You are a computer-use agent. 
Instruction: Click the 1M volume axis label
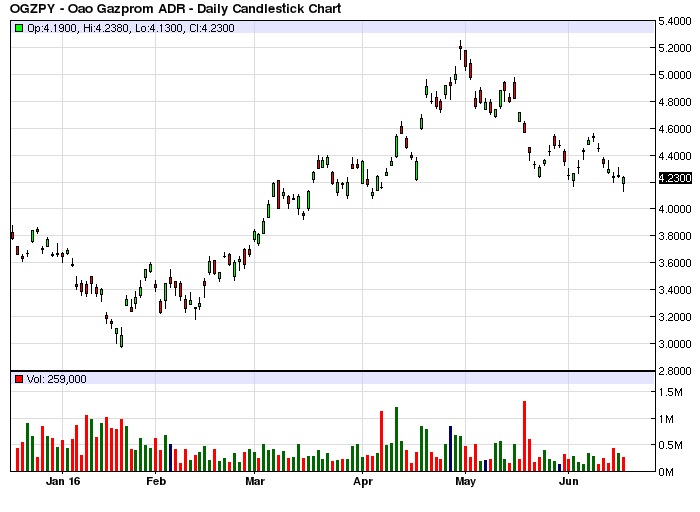tap(666, 419)
